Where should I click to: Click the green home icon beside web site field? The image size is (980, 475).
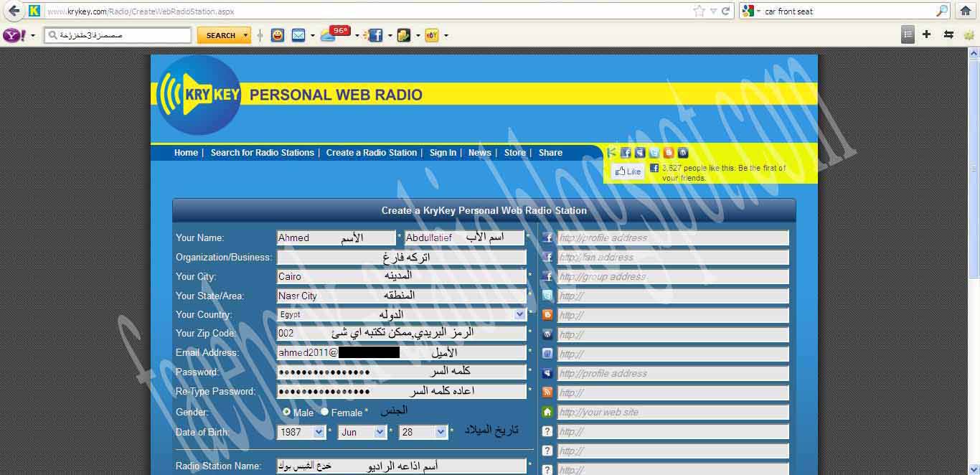[547, 412]
